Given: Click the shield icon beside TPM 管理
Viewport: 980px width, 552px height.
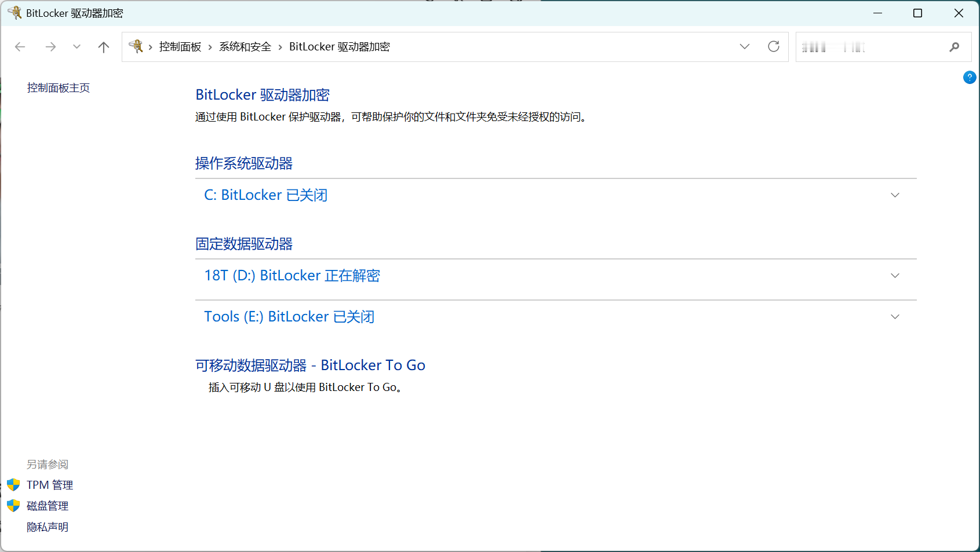Looking at the screenshot, I should pyautogui.click(x=13, y=485).
